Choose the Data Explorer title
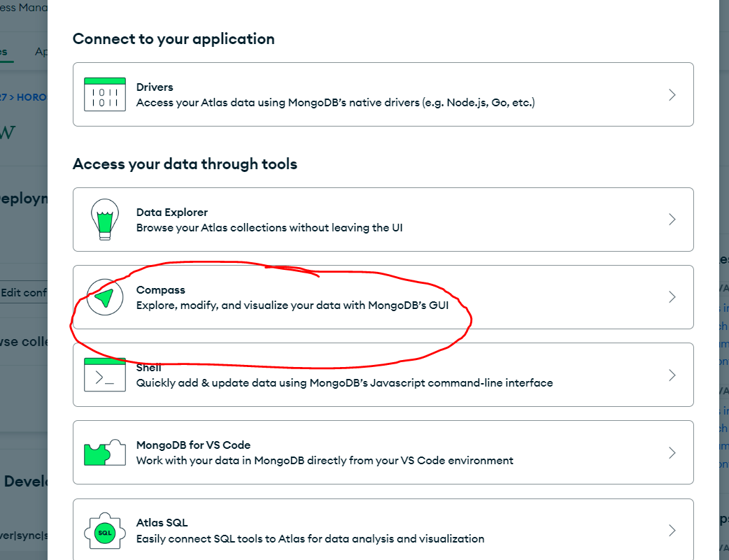This screenshot has width=729, height=560. 171,213
